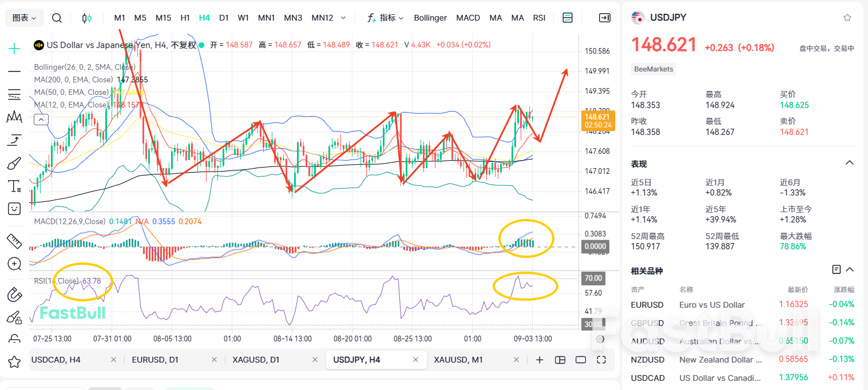Select the zigzag pattern drawing tool
The height and width of the screenshot is (390, 868).
point(14,117)
